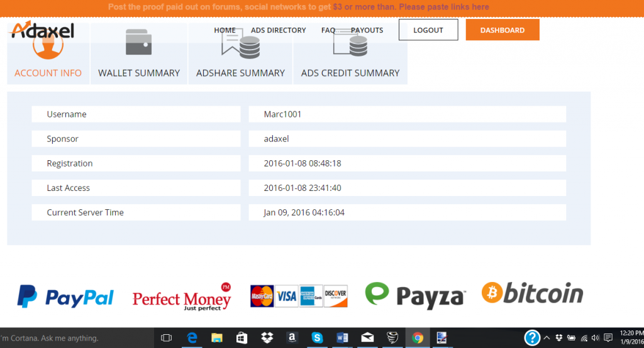644x348 pixels.
Task: Click the Adaxel logo
Action: pyautogui.click(x=43, y=30)
